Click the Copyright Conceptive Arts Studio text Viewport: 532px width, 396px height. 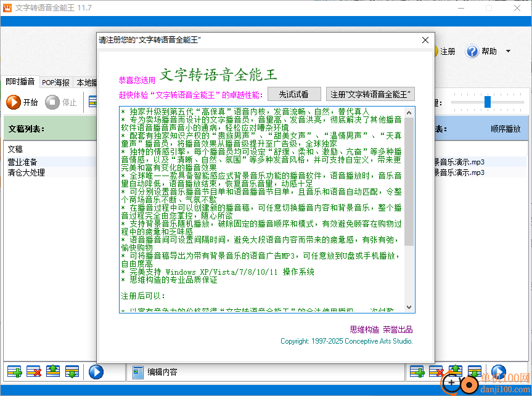pos(346,341)
